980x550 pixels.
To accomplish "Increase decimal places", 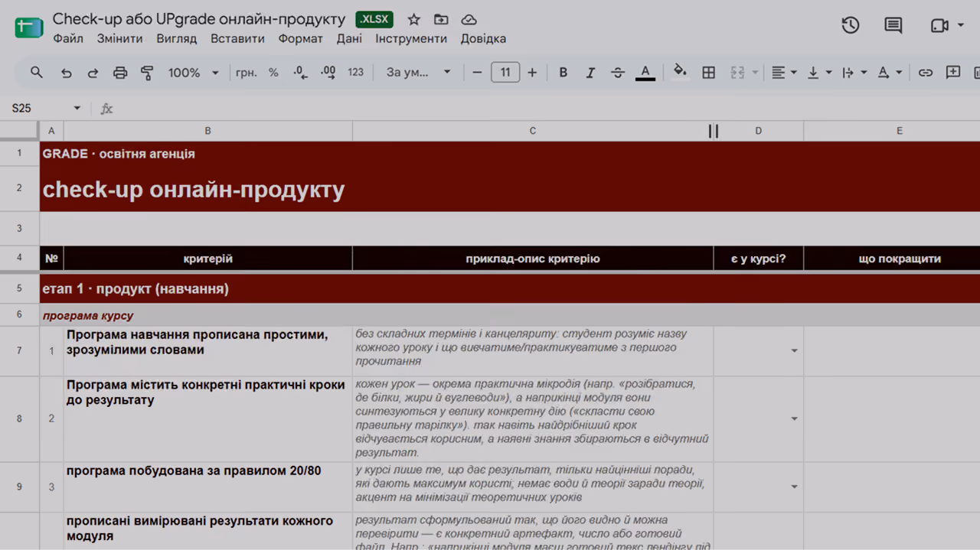I will click(328, 73).
